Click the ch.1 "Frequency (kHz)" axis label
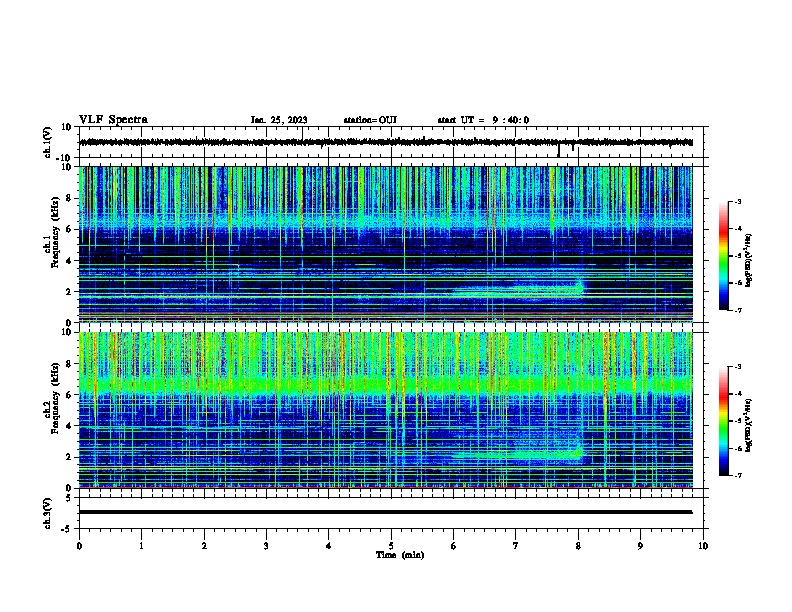 click(x=55, y=232)
